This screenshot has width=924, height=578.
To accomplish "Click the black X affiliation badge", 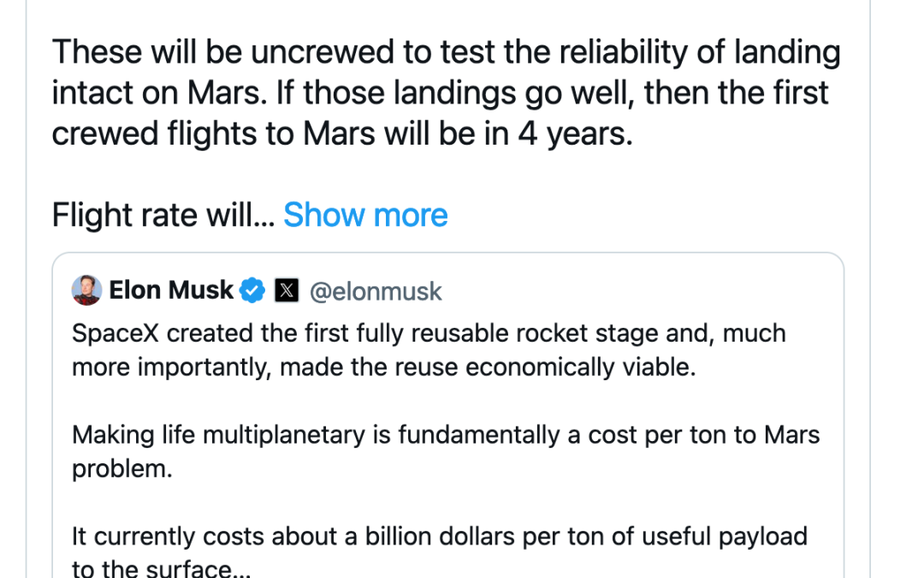I will [287, 291].
